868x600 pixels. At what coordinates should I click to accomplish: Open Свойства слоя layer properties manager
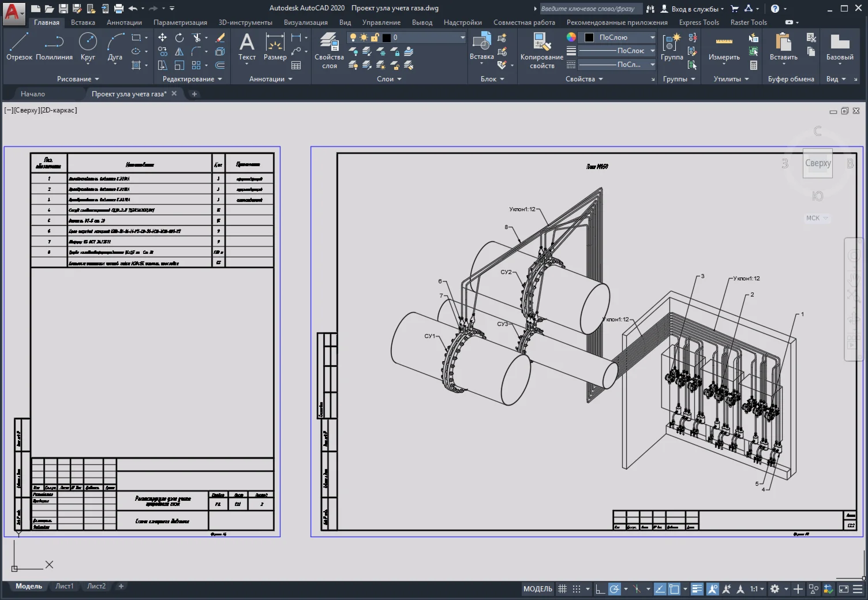329,50
